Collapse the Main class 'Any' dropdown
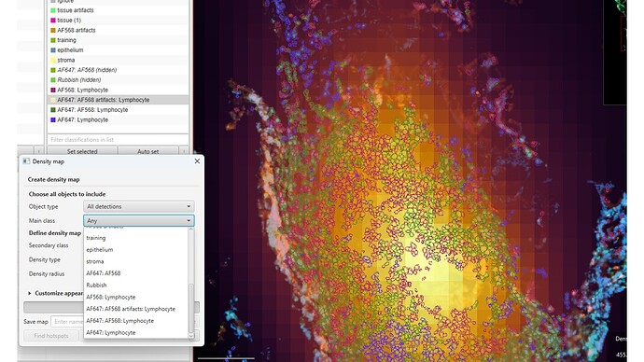 coord(139,220)
